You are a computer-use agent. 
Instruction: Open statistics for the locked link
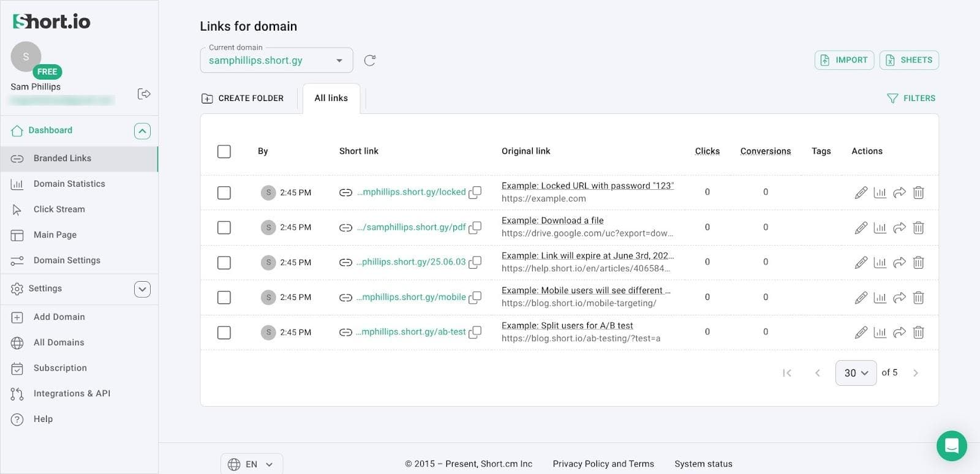click(x=880, y=192)
